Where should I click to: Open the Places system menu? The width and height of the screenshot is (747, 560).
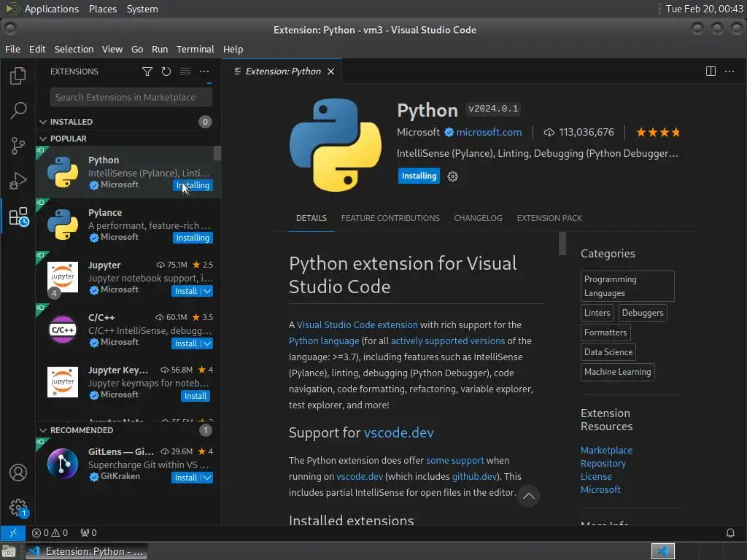102,9
